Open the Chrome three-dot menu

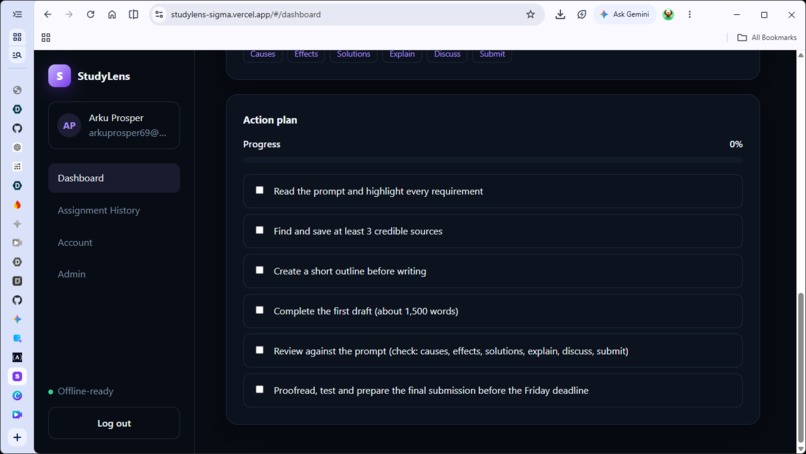689,14
